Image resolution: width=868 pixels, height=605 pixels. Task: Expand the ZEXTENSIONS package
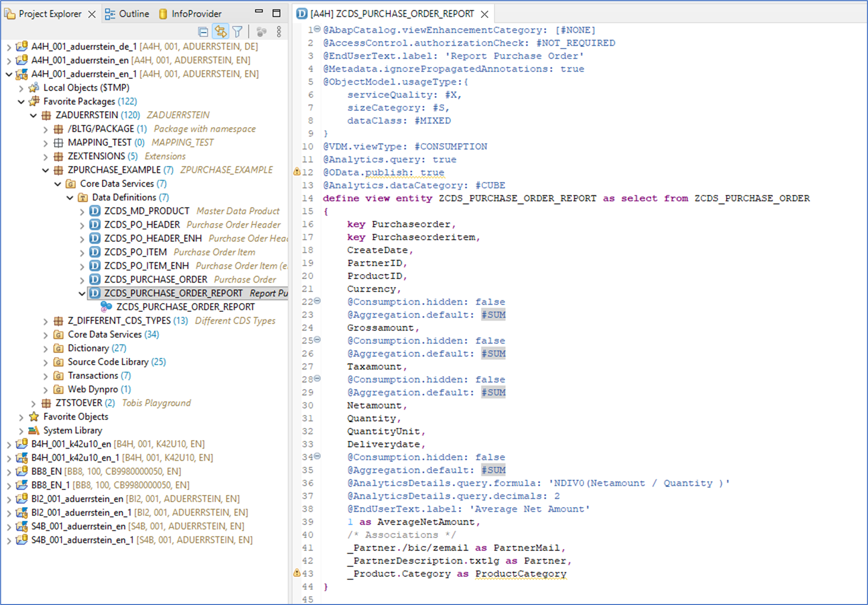pos(45,157)
